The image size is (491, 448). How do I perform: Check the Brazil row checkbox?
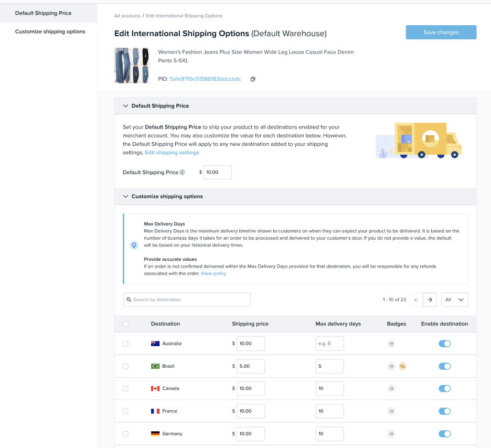(125, 366)
